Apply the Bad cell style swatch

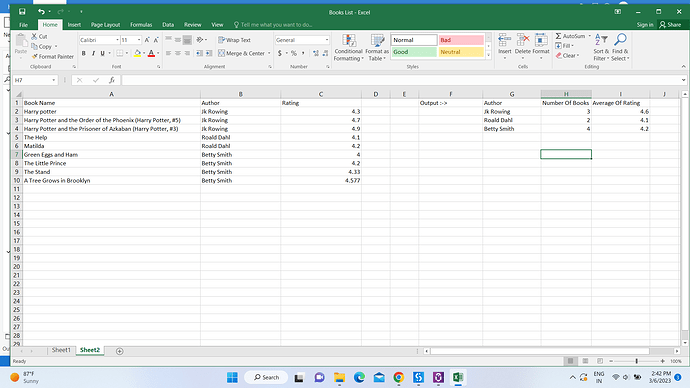[x=461, y=40]
